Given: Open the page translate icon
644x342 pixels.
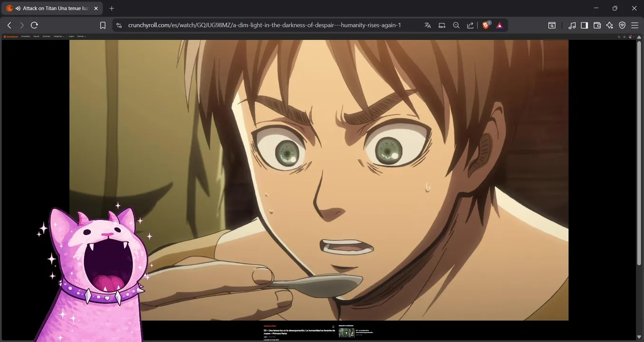Looking at the screenshot, I should click(x=428, y=25).
